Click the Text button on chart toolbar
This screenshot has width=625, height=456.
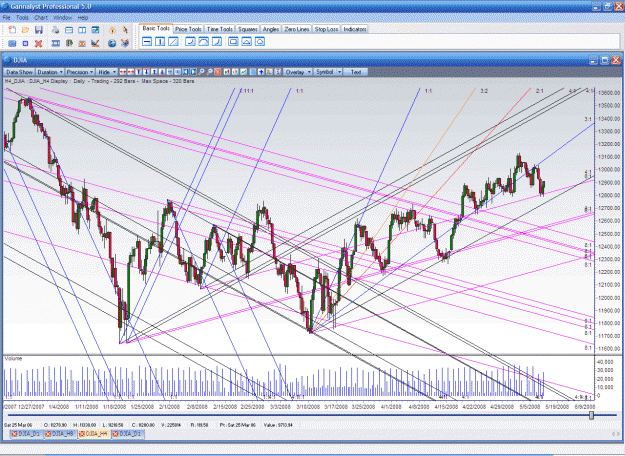(356, 72)
